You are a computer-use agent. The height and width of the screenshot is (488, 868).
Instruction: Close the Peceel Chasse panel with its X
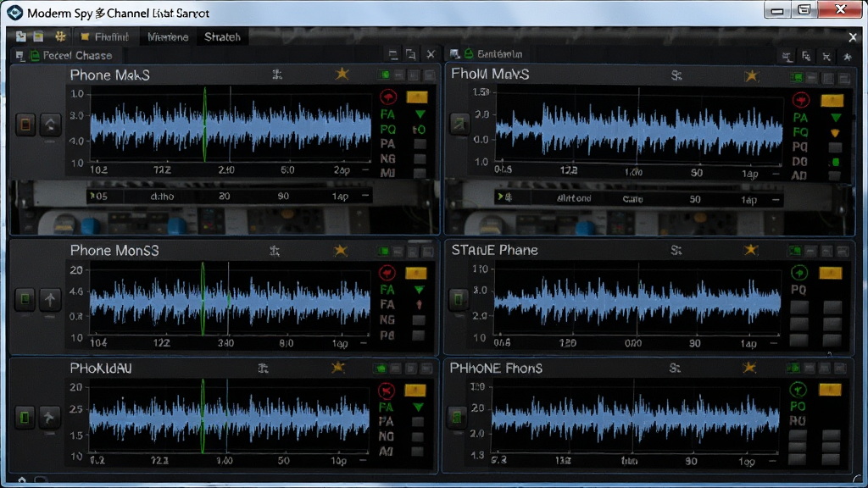click(x=431, y=54)
